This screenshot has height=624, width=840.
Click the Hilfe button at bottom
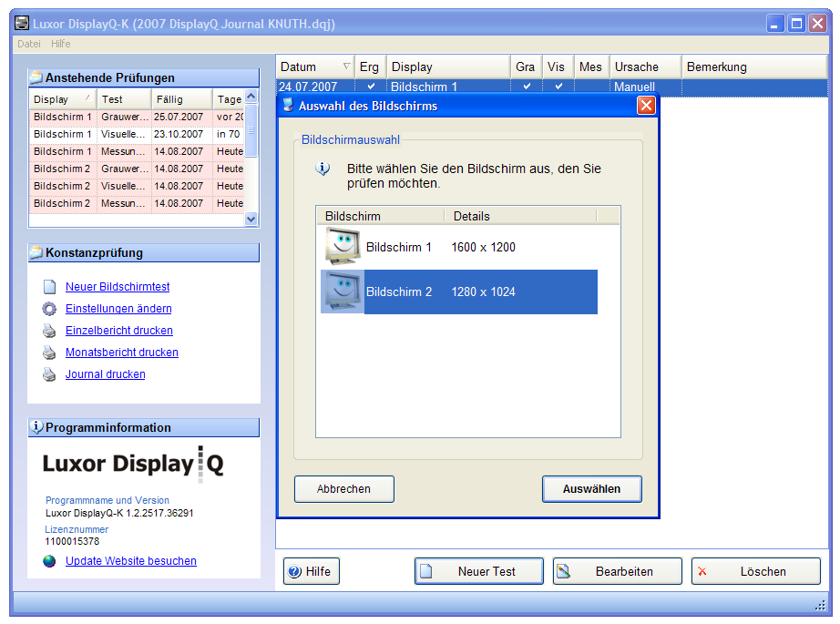[x=312, y=571]
